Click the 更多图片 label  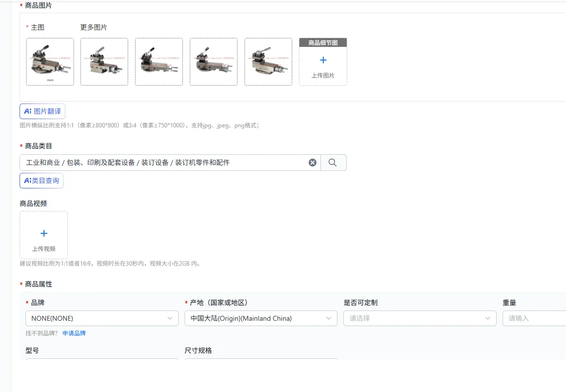[x=93, y=27]
